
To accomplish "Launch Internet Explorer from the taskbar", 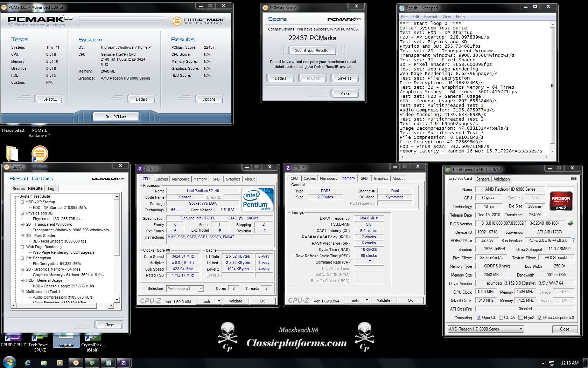I will [28, 363].
